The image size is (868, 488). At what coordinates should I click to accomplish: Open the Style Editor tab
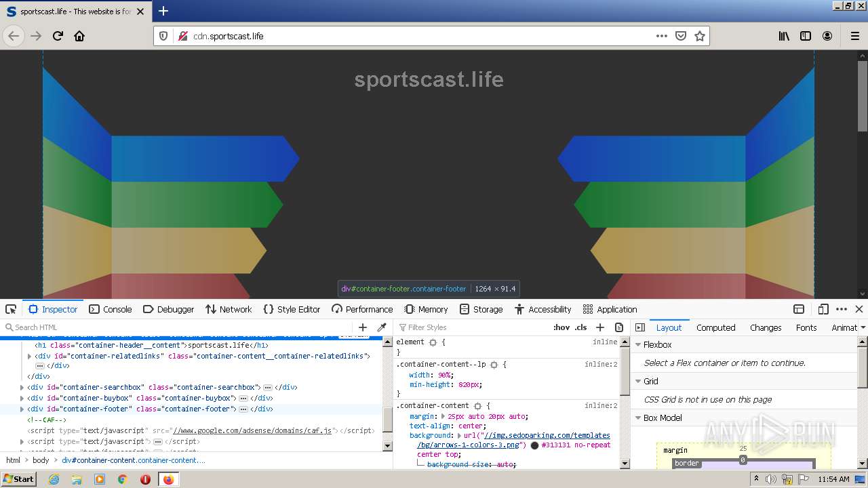pos(292,309)
